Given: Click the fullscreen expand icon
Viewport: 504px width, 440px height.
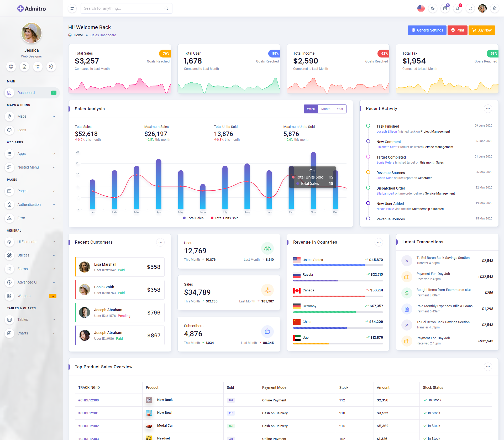Looking at the screenshot, I should (x=470, y=8).
